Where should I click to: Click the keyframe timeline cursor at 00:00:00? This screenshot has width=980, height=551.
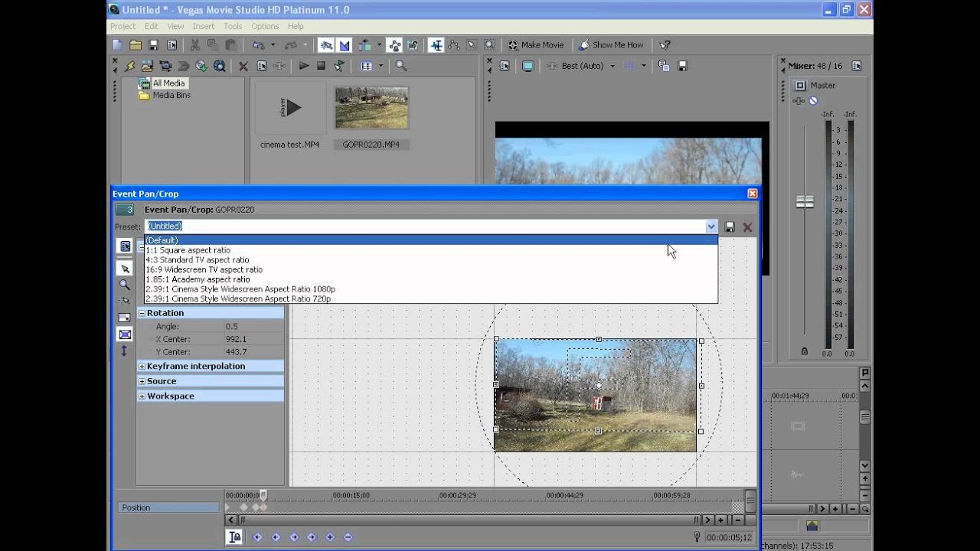(x=263, y=495)
